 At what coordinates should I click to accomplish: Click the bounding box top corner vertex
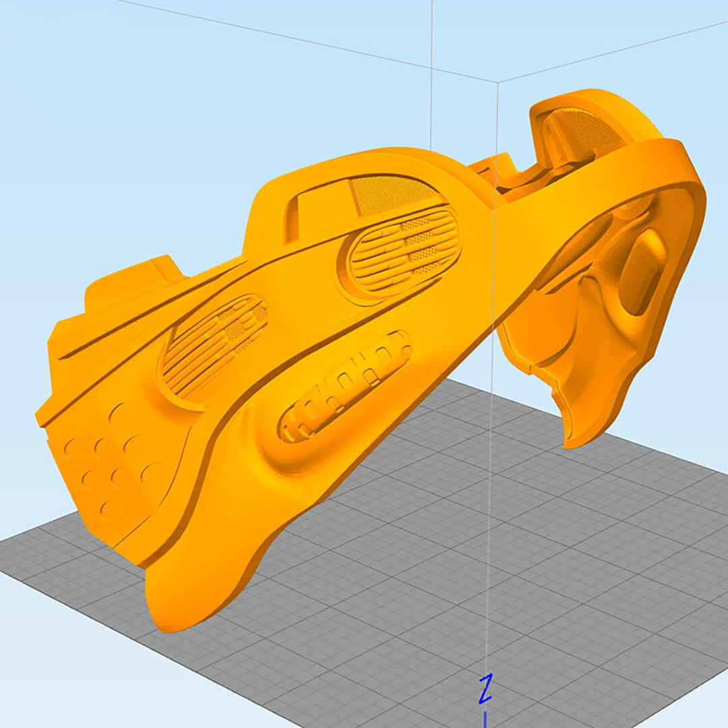click(x=497, y=82)
